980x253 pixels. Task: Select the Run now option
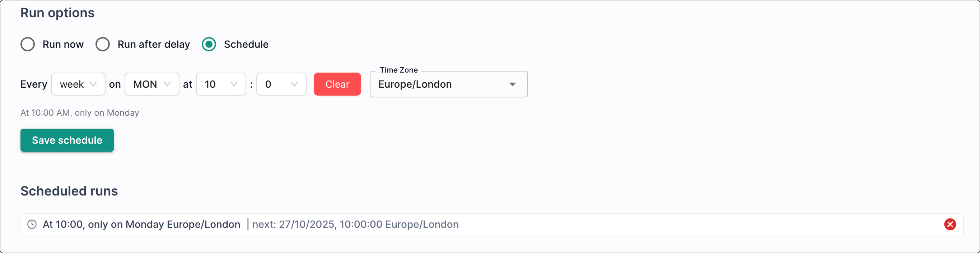[27, 44]
